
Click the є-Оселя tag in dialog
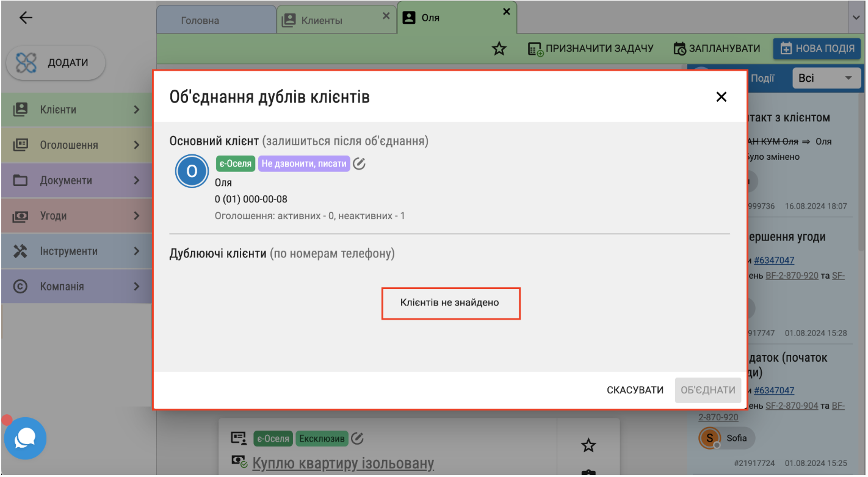(x=236, y=163)
